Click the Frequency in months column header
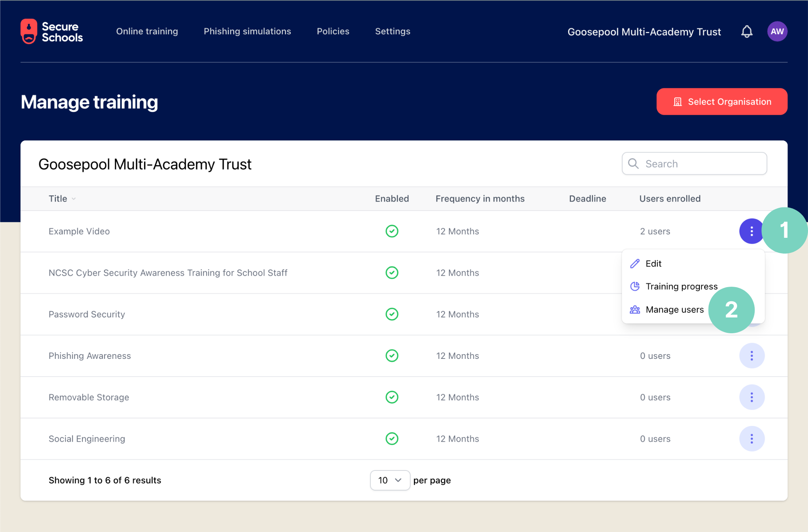Screen dimensions: 808x532 coord(480,199)
